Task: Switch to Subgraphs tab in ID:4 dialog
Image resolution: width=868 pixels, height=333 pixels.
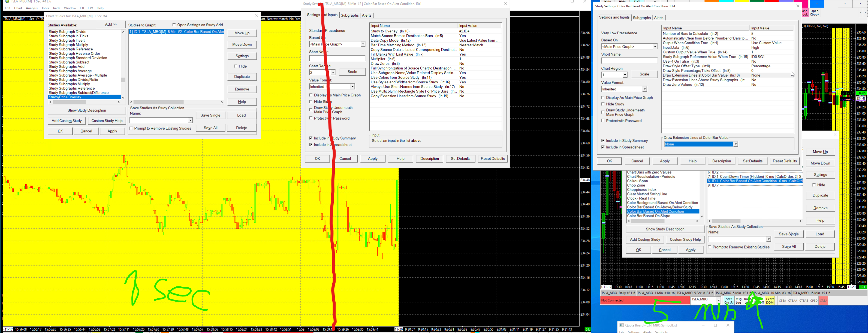Action: click(x=641, y=18)
